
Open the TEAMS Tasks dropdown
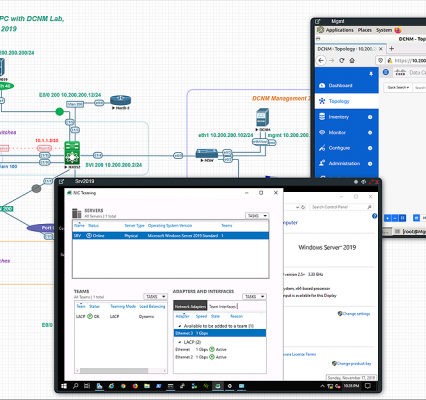155,296
